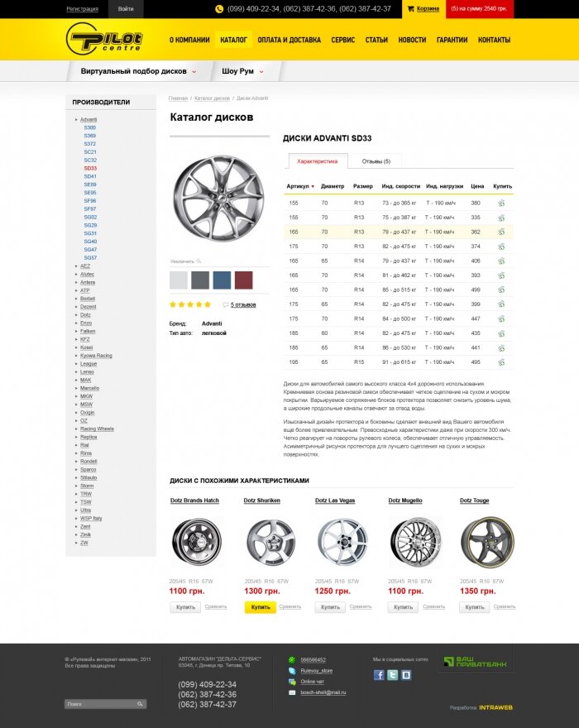Click the main Advanti SD33 wheel image
Image resolution: width=579 pixels, height=728 pixels.
click(x=218, y=199)
